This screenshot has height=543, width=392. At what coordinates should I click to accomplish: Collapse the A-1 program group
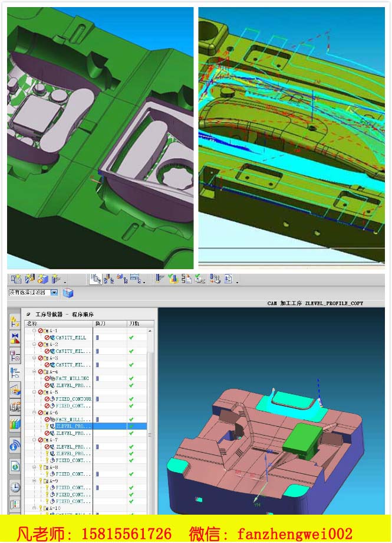pyautogui.click(x=34, y=331)
